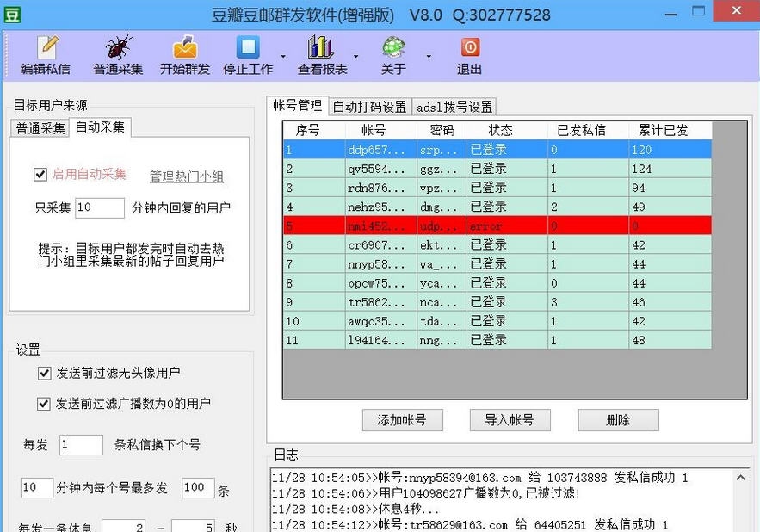This screenshot has height=532, width=760.
Task: Switch to the adsl拨号设置 tab
Action: point(453,106)
